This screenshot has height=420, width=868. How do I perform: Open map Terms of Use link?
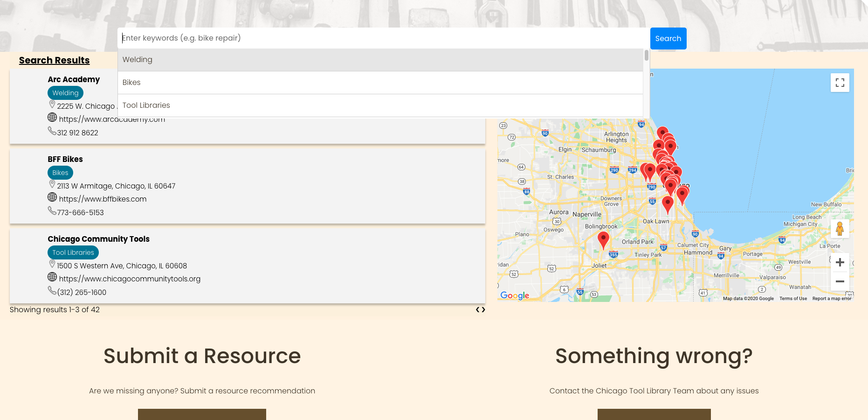point(793,299)
